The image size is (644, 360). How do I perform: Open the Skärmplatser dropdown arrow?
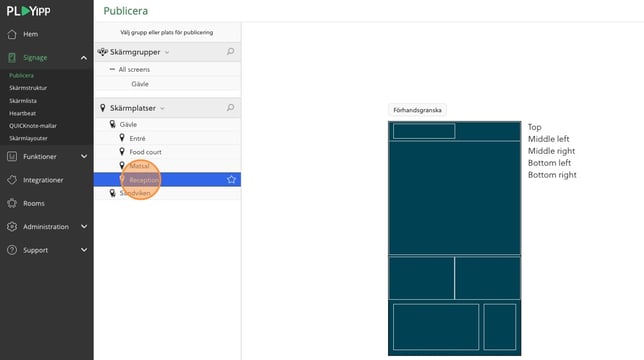[162, 109]
